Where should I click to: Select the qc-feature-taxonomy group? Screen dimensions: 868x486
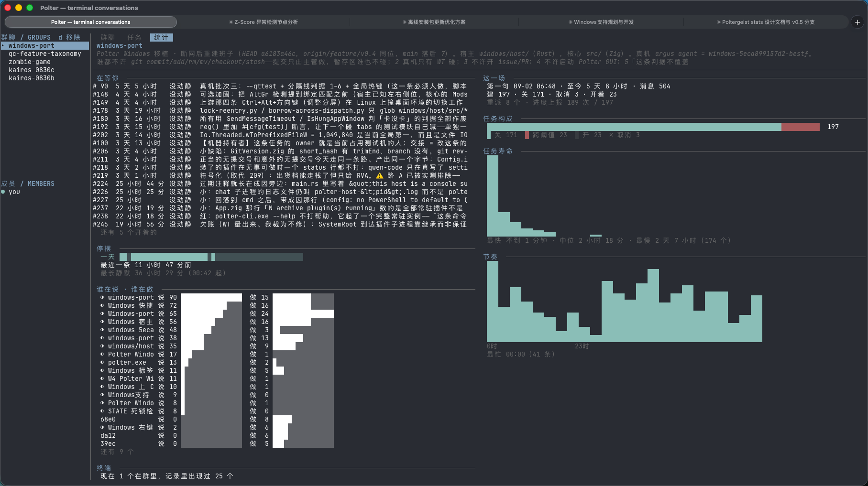tap(44, 54)
